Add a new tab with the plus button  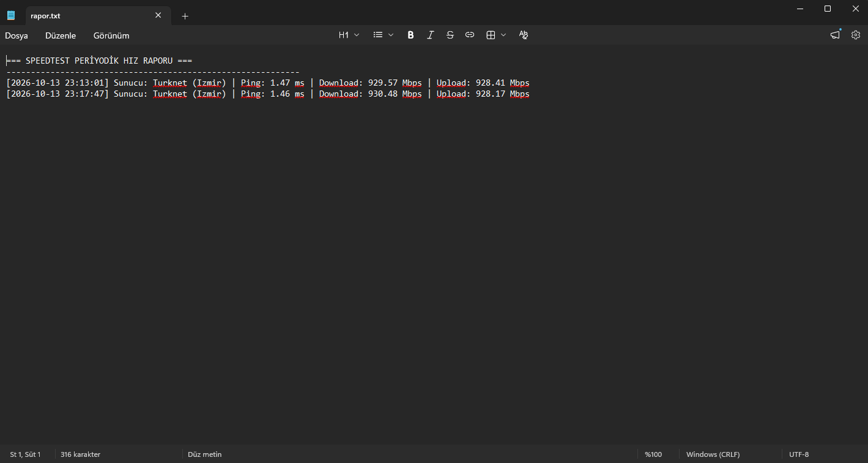185,16
